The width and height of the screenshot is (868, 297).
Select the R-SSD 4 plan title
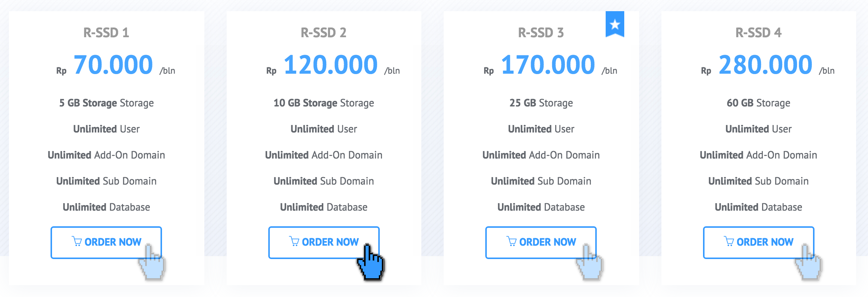click(x=758, y=33)
